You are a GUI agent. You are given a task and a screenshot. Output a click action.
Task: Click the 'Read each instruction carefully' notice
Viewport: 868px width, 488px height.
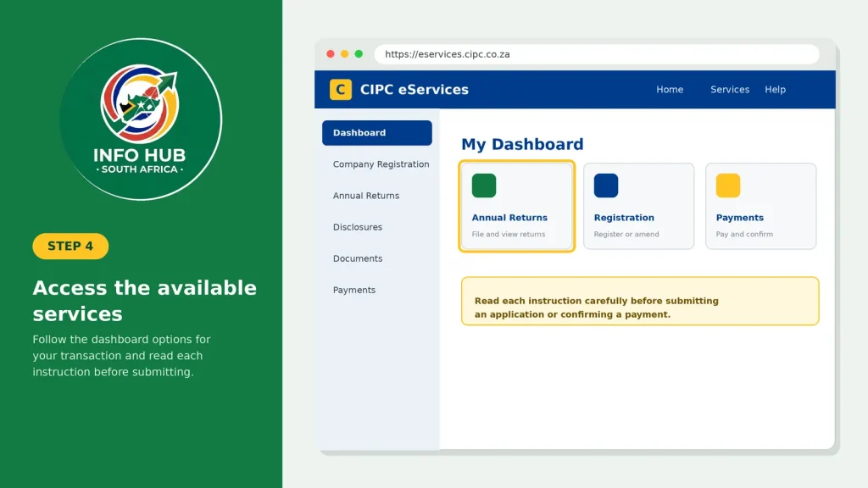coord(640,301)
